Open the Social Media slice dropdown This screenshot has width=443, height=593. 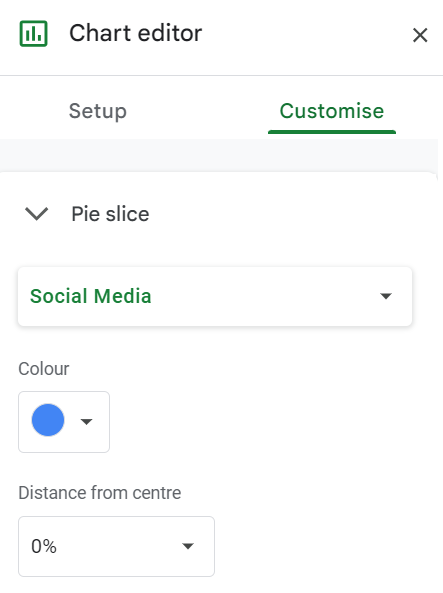pos(215,296)
